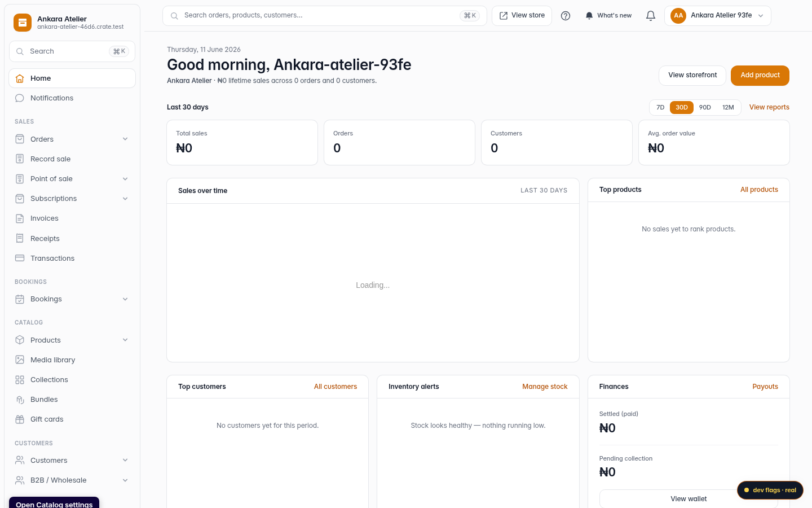Click the Bookings calendar icon
This screenshot has height=508, width=812.
20,299
